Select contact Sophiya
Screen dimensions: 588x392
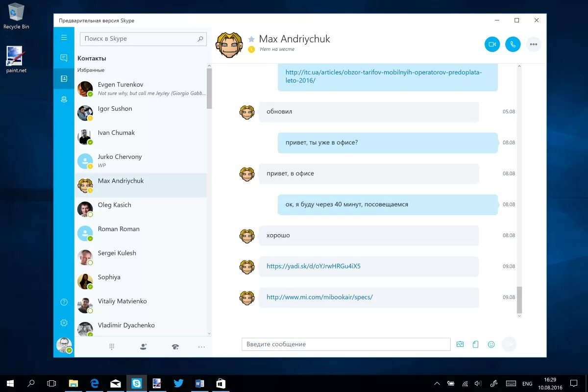pos(141,281)
